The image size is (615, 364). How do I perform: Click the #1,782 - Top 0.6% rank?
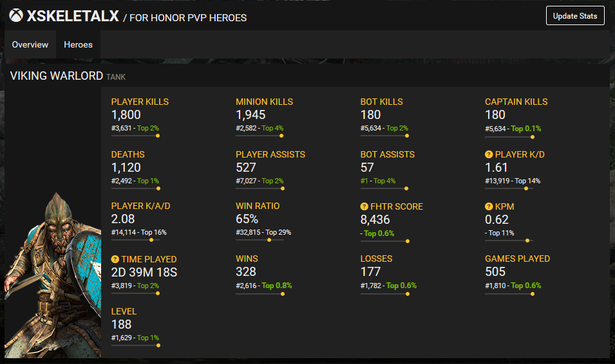(x=388, y=286)
